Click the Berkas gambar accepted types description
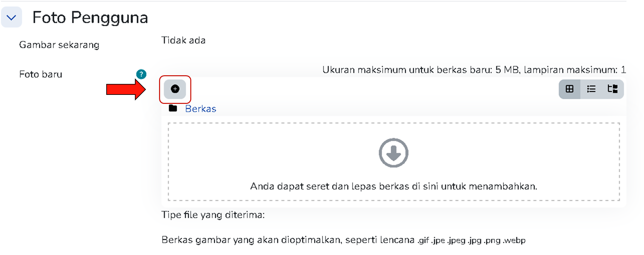 click(288, 240)
